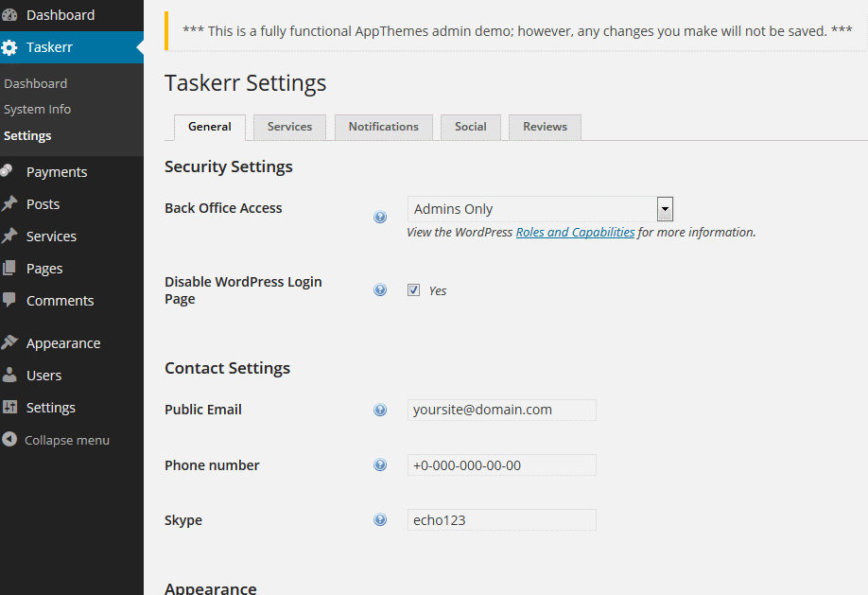Click the Appearance paintbrush icon
868x595 pixels.
click(9, 342)
